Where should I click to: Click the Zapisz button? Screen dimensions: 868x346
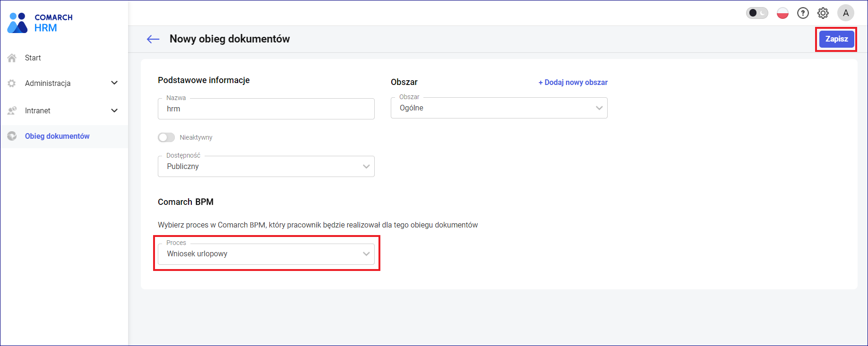836,39
